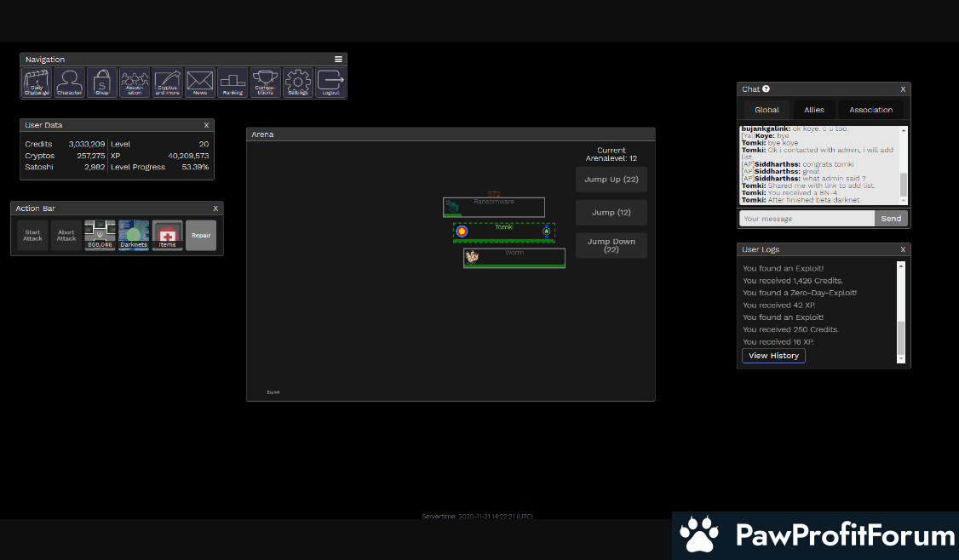Open the Darknets action icon
959x560 pixels.
point(134,235)
